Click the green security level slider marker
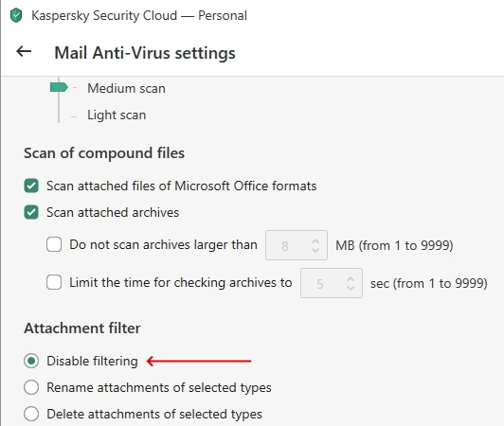This screenshot has height=426, width=504. [59, 87]
